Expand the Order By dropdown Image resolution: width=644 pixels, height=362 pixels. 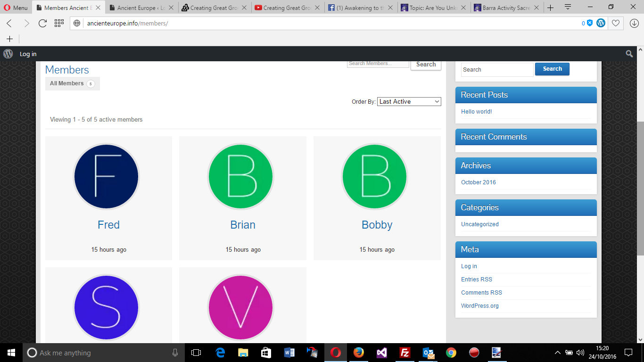point(409,101)
